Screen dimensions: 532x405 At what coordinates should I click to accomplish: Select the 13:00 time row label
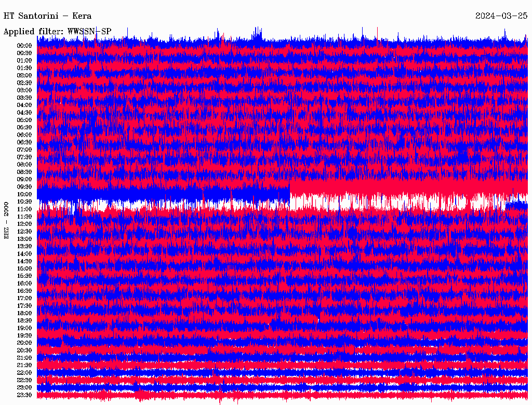coord(24,239)
